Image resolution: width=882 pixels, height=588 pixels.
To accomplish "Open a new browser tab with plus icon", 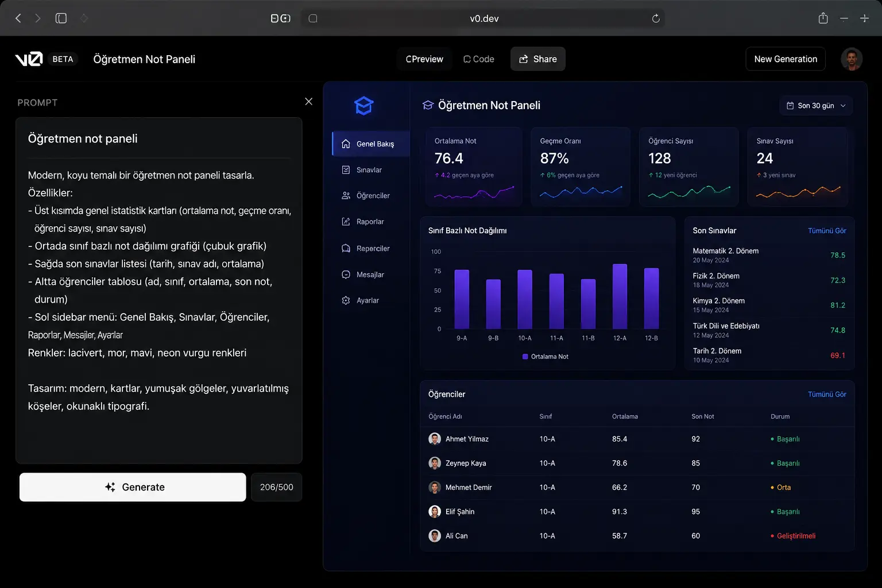I will click(x=864, y=18).
